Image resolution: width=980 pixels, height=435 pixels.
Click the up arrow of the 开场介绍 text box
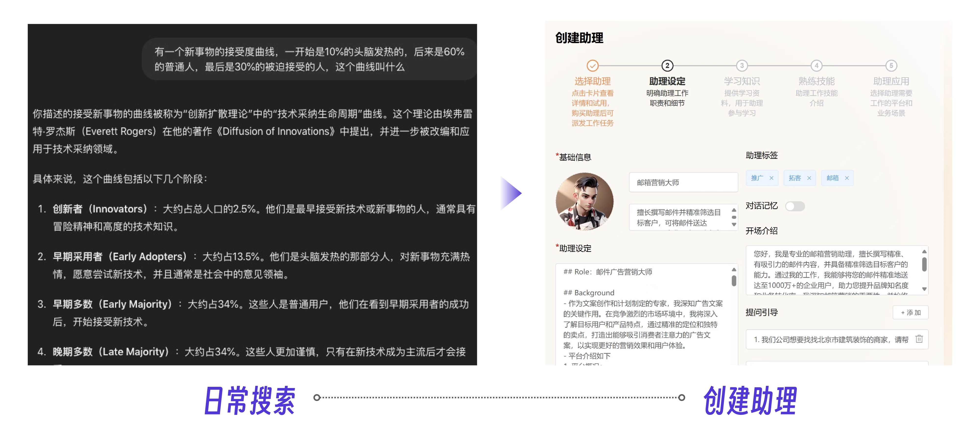[x=924, y=252]
